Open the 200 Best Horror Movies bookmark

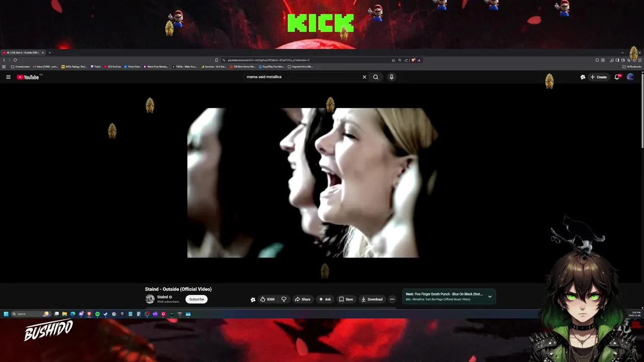click(243, 67)
